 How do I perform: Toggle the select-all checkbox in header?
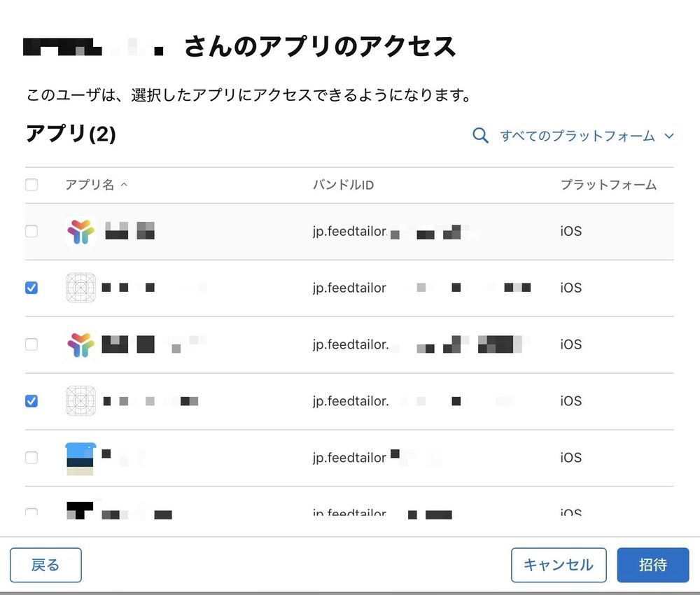31,185
